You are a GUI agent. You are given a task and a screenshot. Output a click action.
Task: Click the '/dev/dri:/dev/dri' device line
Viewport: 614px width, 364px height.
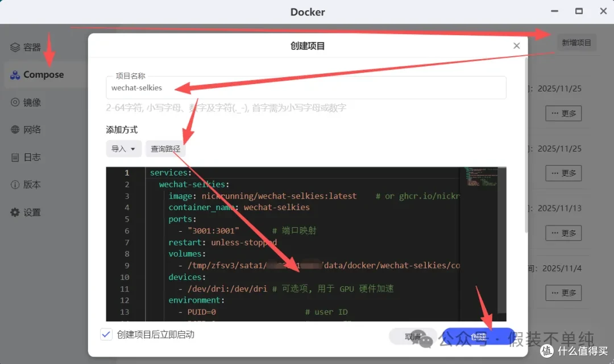(227, 288)
